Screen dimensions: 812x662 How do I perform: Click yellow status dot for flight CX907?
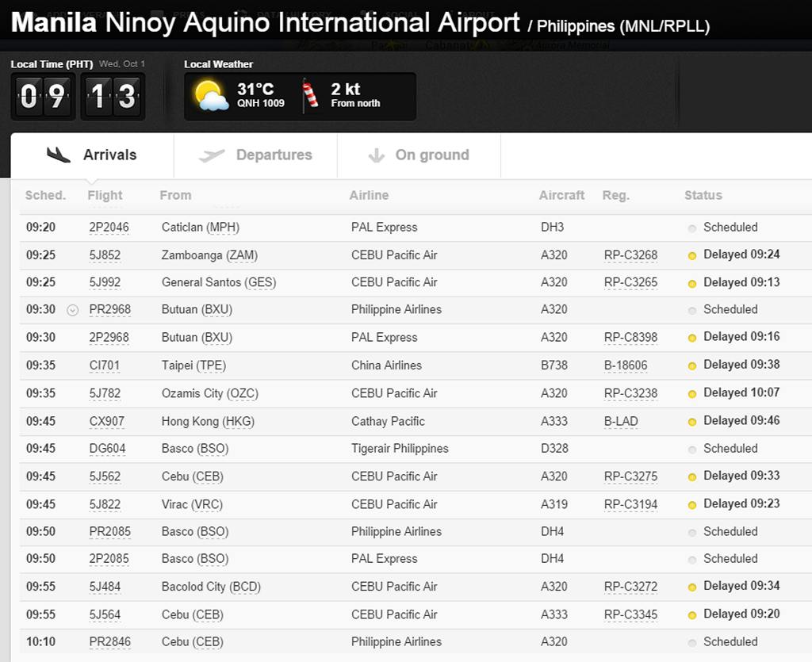pos(692,422)
